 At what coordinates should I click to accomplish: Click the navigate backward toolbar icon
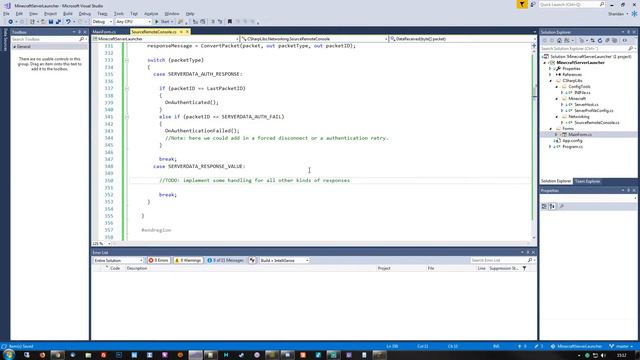click(10, 22)
